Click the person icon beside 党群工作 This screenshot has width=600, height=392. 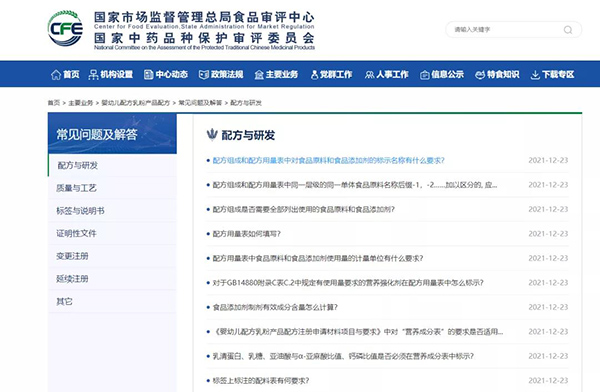coord(315,75)
